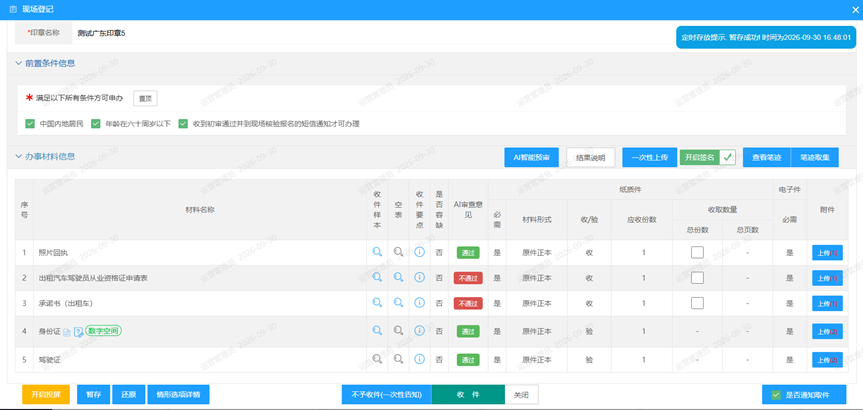The width and height of the screenshot is (863, 410).
Task: Select the 驾驶证 material name
Action: pyautogui.click(x=49, y=360)
